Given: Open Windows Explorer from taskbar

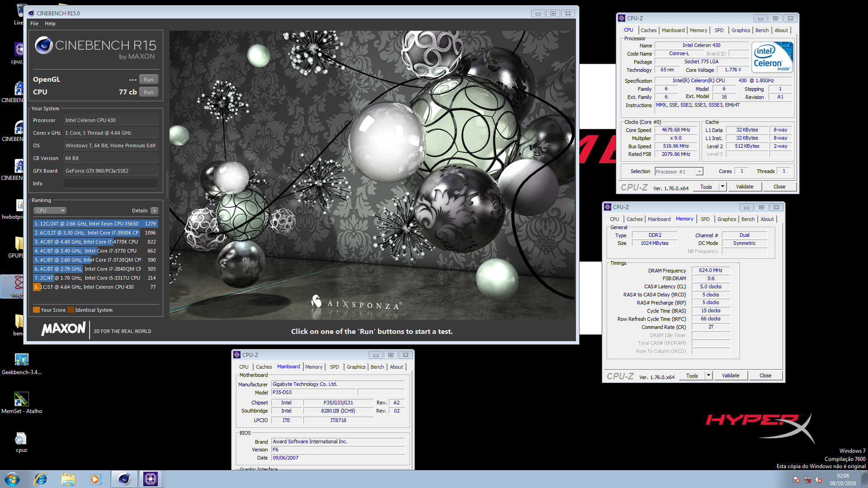Looking at the screenshot, I should tap(68, 479).
